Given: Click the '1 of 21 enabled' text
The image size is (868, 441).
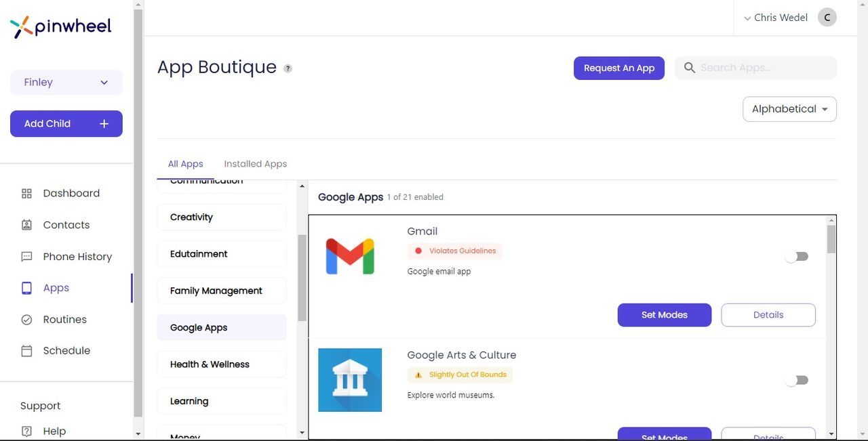Looking at the screenshot, I should [x=415, y=197].
